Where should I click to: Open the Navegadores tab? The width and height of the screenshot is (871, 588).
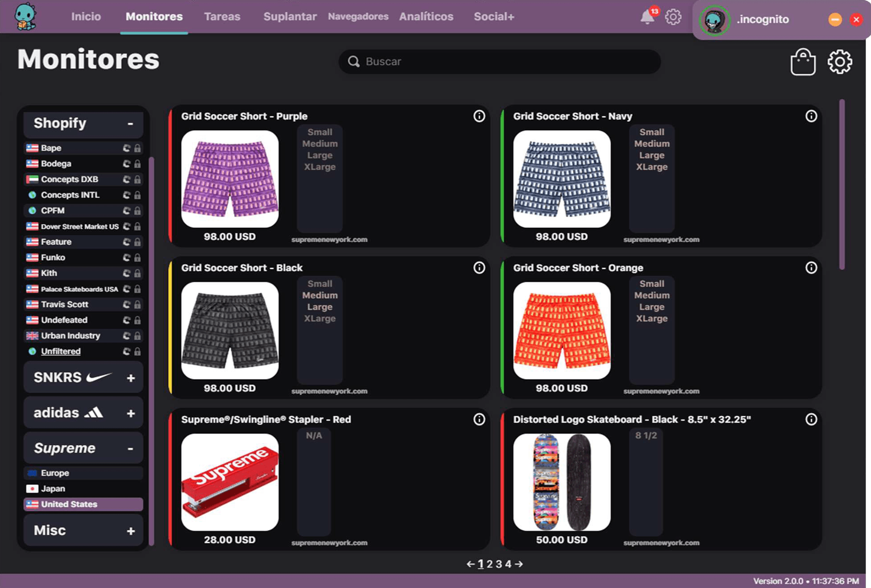click(358, 17)
